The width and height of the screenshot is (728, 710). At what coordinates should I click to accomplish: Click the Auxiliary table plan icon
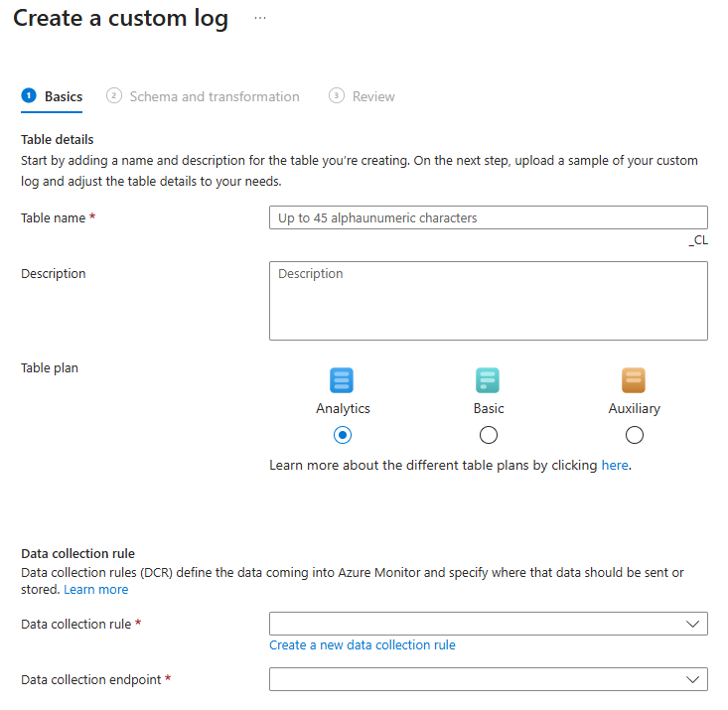pyautogui.click(x=634, y=380)
